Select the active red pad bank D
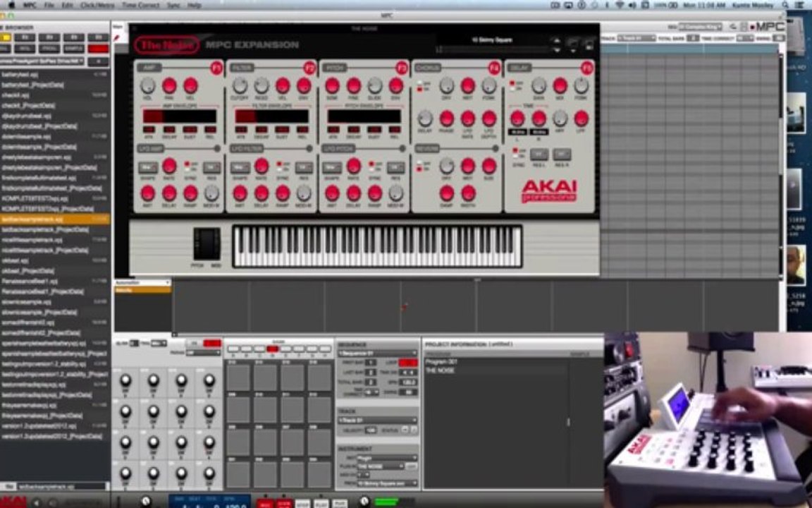The height and width of the screenshot is (508, 812). pos(272,349)
